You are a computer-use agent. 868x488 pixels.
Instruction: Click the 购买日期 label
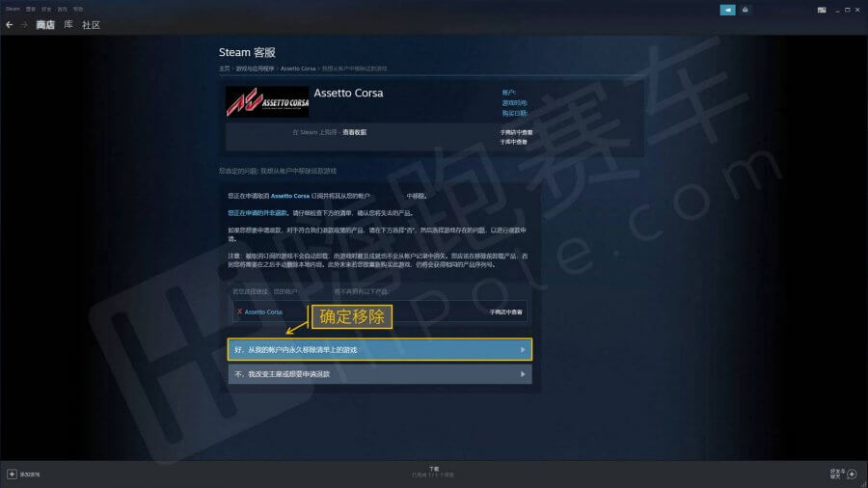(515, 114)
